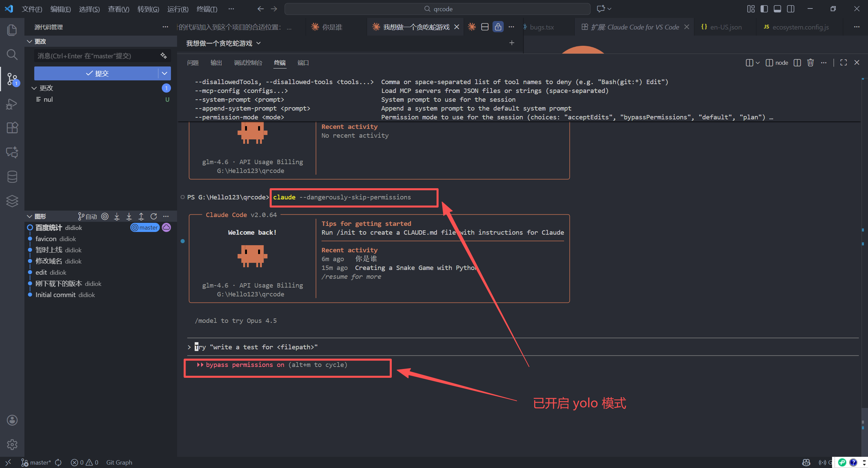The width and height of the screenshot is (868, 468).
Task: Switch to the 输出 output panel tab
Action: pyautogui.click(x=216, y=63)
